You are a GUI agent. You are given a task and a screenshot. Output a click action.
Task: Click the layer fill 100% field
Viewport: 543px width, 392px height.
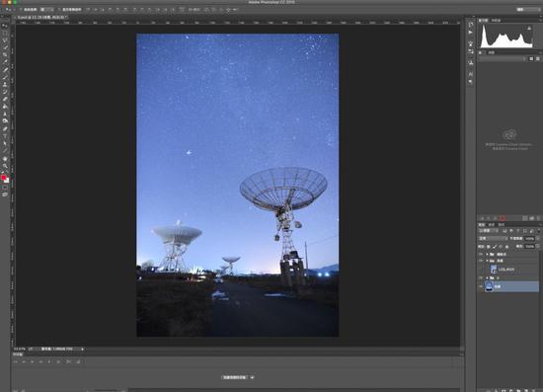529,246
